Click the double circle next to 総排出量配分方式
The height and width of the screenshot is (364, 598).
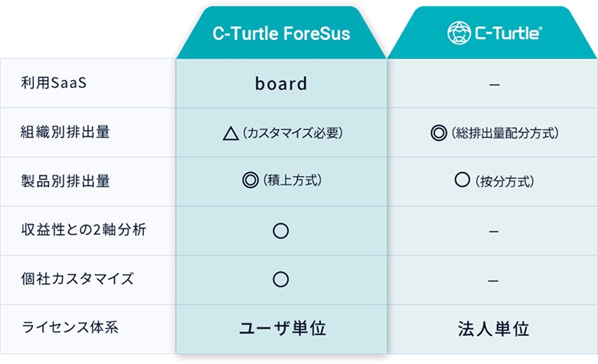[x=439, y=134]
